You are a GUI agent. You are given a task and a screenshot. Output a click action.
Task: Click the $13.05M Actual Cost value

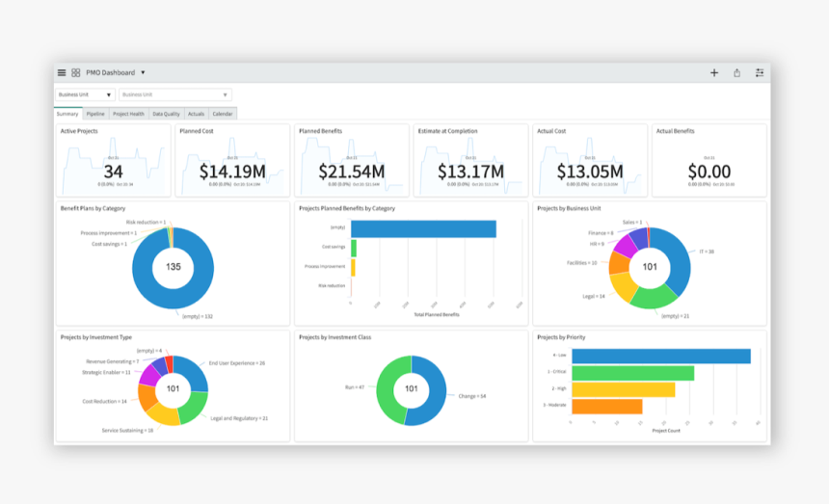coord(590,172)
